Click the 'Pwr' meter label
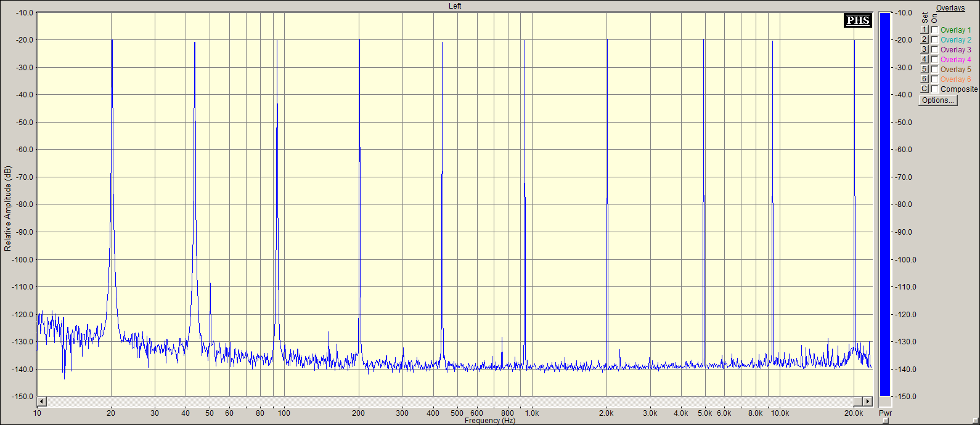 [x=885, y=413]
